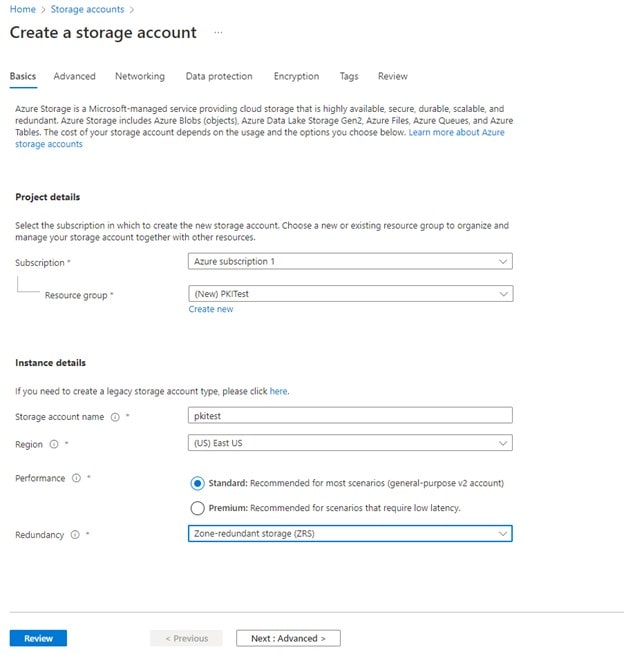Click the Create new resource group link

tap(211, 310)
